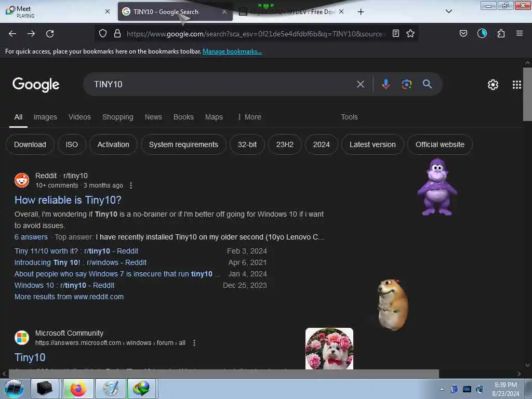Image resolution: width=532 pixels, height=399 pixels.
Task: Select Images search tab
Action: coord(45,117)
